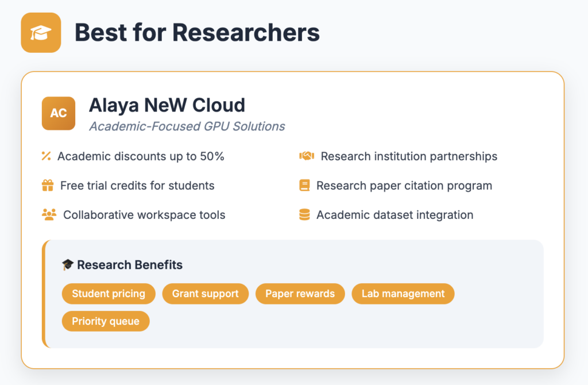
Task: Click the book citation icon
Action: [304, 186]
